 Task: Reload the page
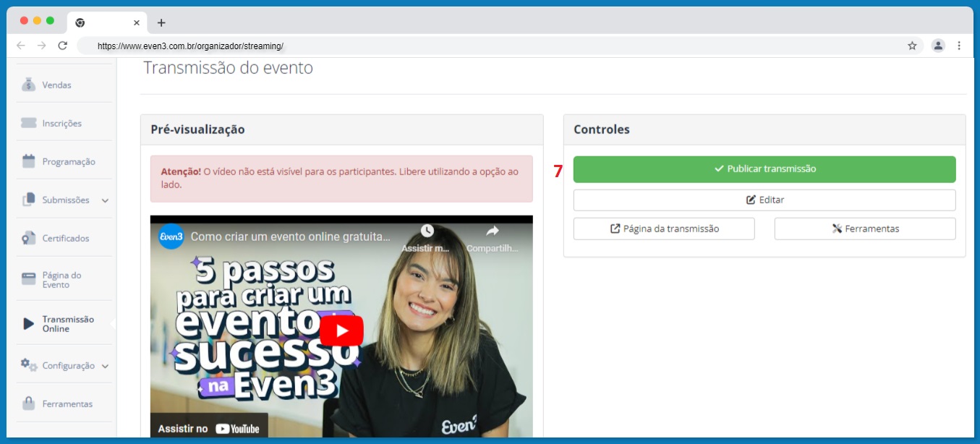[62, 46]
